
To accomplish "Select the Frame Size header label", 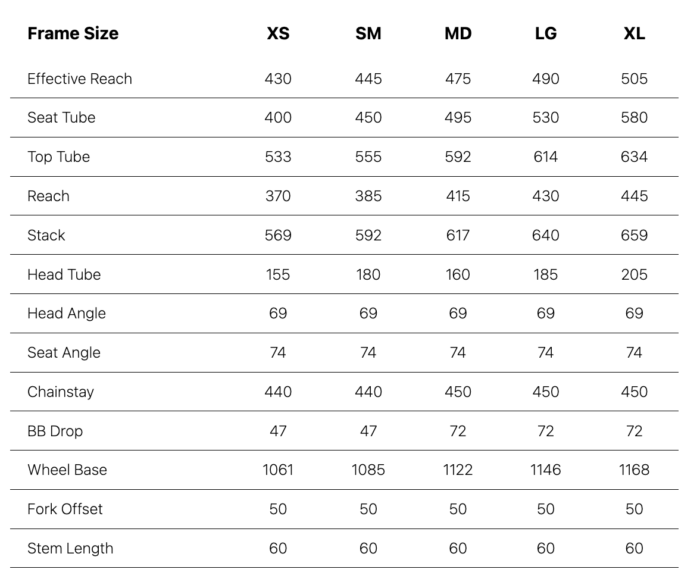I will coord(73,33).
